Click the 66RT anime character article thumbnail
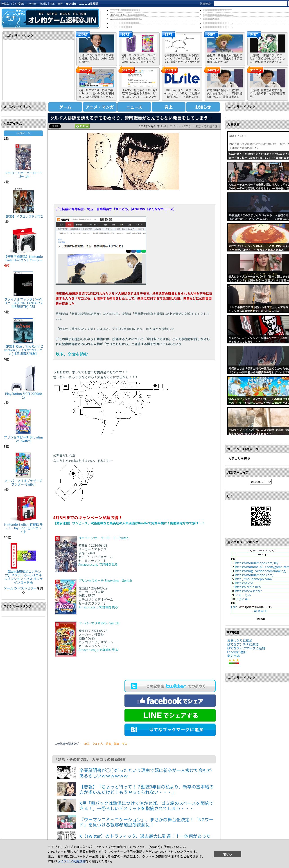The image size is (289, 868). point(224,43)
